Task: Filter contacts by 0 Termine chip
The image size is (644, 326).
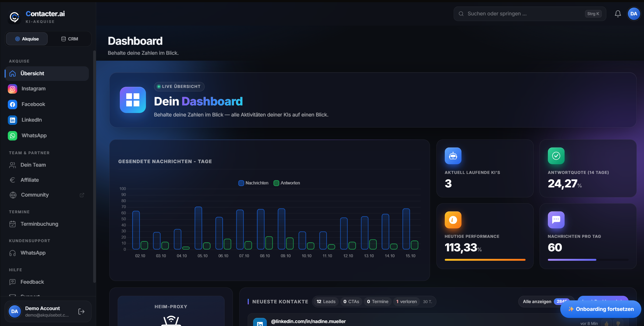Action: [x=377, y=301]
